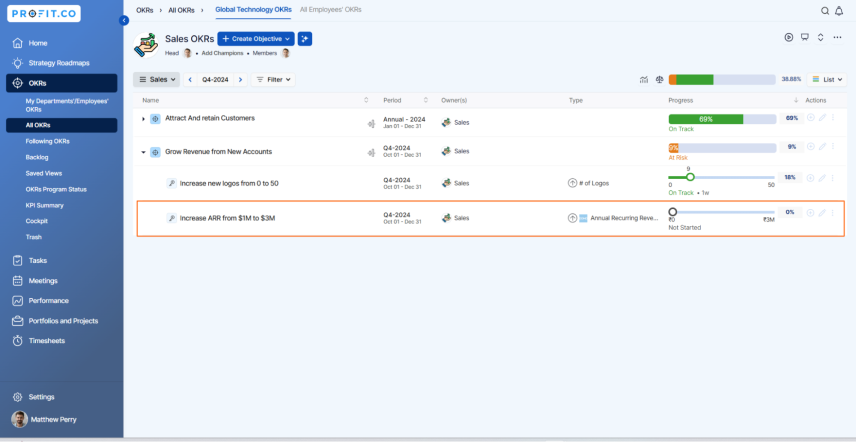The width and height of the screenshot is (856, 442).
Task: Open OKRs Program Status
Action: tap(56, 189)
